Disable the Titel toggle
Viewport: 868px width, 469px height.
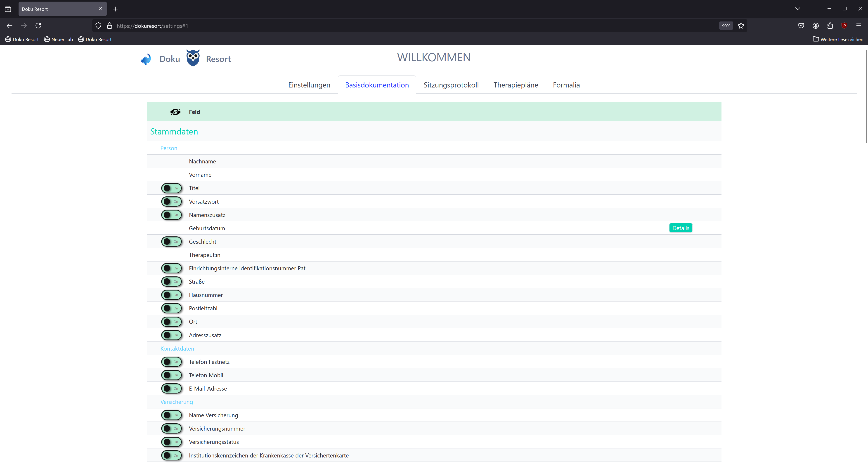coord(172,188)
